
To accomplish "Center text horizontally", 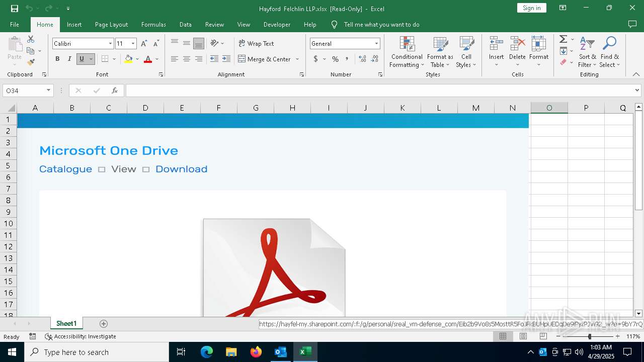I will (x=187, y=59).
